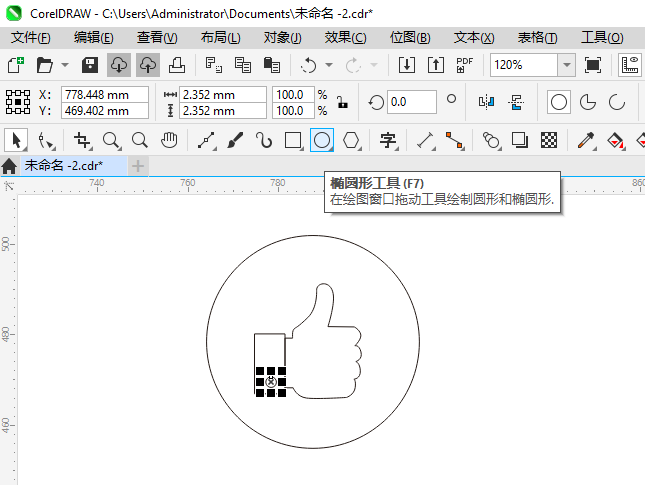Mirror the object horizontally
645x485 pixels.
coord(486,102)
